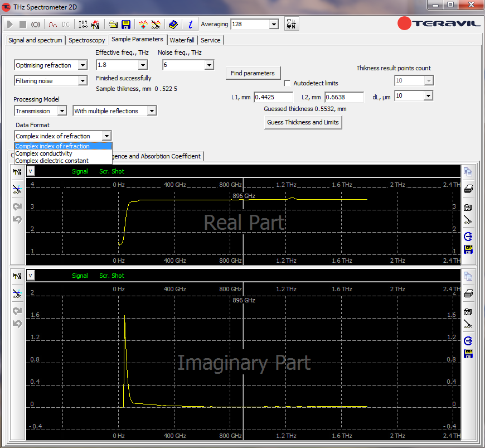Click the copy icon beside Real Part graph

468,172
